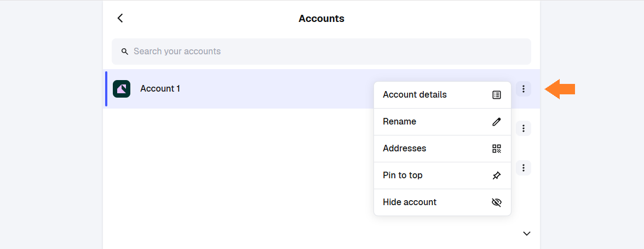Select Pin to top in the menu

(403, 176)
